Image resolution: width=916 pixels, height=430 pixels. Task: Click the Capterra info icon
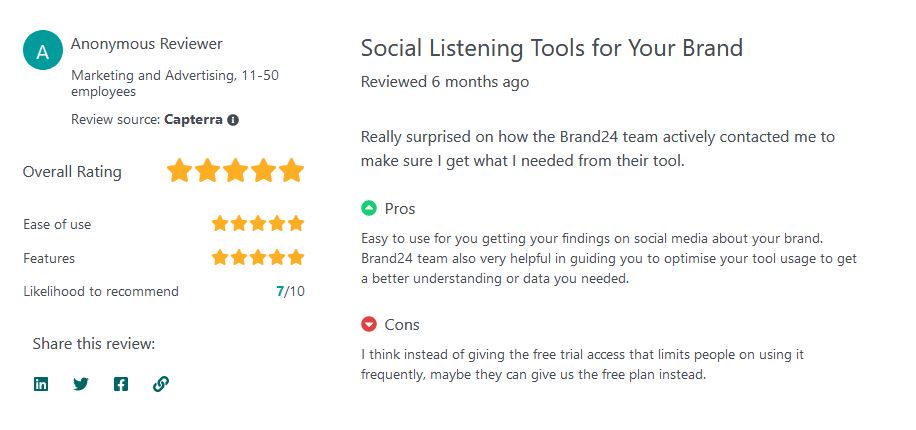(x=233, y=120)
